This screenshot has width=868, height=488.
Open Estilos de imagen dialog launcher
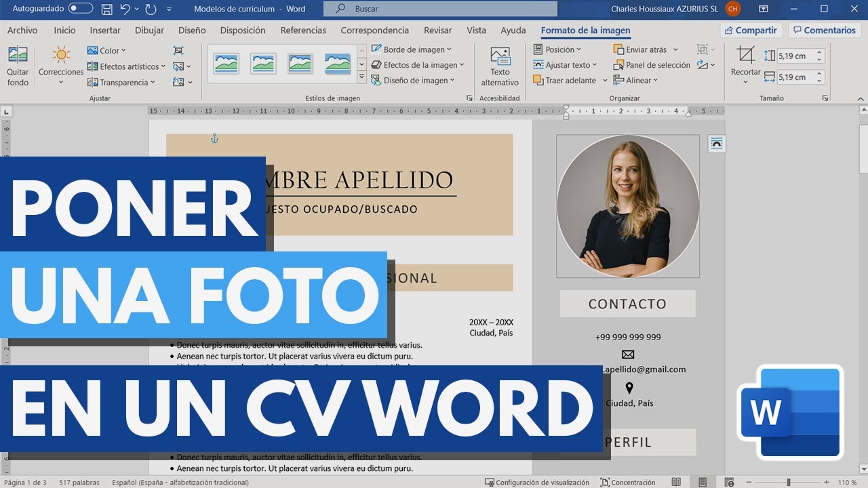pyautogui.click(x=469, y=98)
